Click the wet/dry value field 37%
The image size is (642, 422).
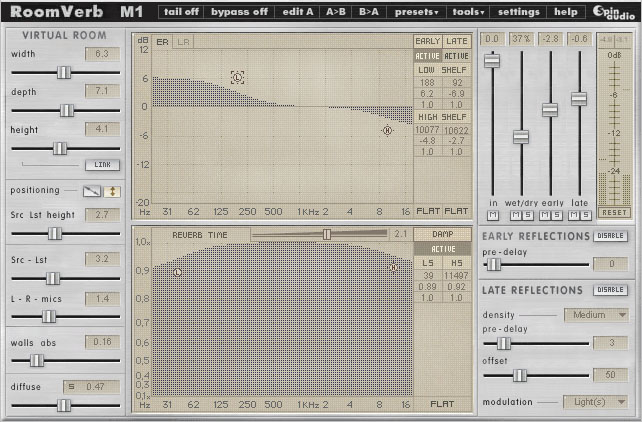[521, 39]
